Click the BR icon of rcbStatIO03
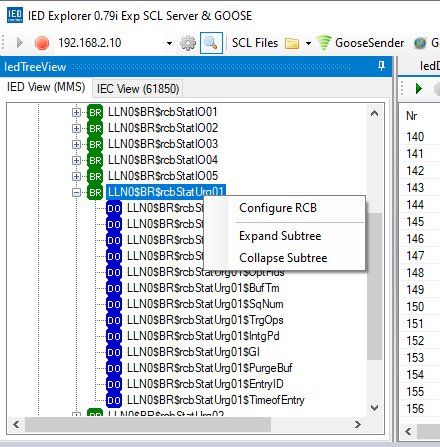This screenshot has width=440, height=447. [95, 144]
